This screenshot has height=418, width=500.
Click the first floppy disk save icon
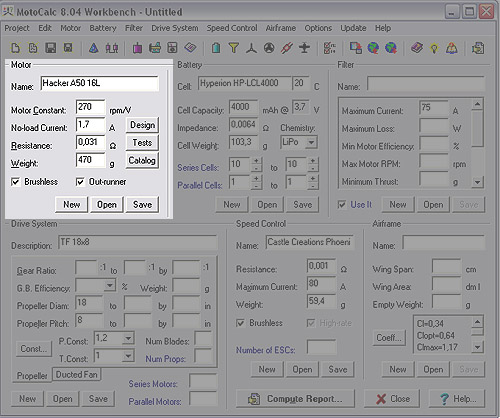(51, 48)
